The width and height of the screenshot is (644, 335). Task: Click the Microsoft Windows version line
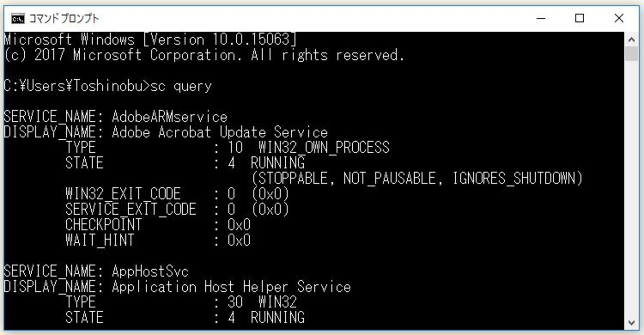click(x=151, y=39)
